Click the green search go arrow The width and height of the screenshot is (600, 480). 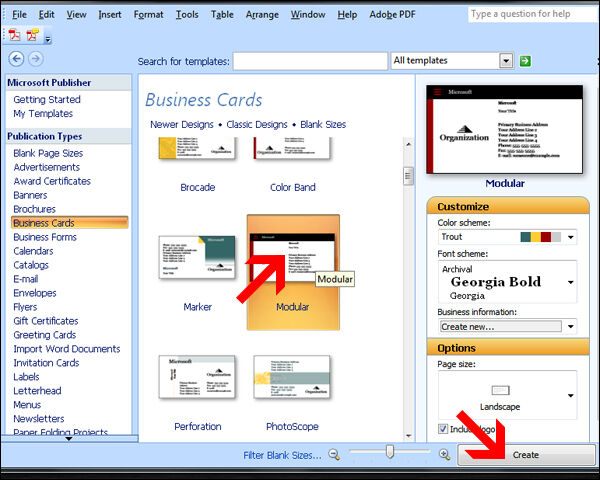click(x=525, y=61)
